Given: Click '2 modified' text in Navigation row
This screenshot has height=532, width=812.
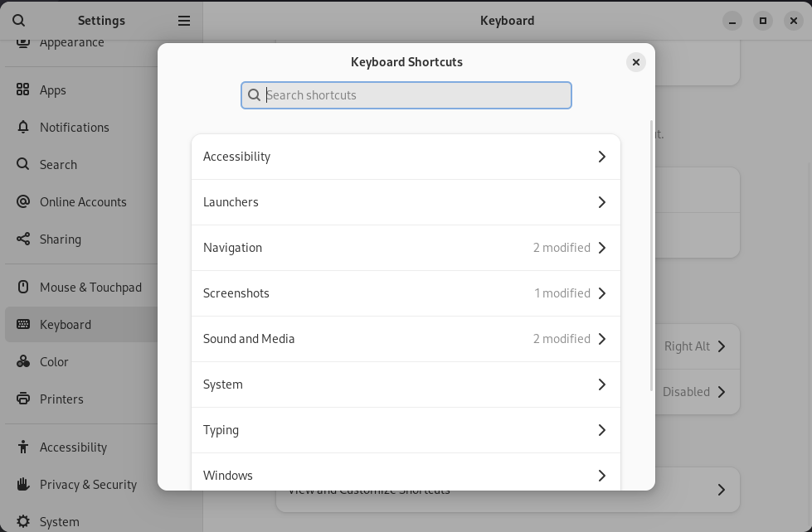Looking at the screenshot, I should click(562, 248).
